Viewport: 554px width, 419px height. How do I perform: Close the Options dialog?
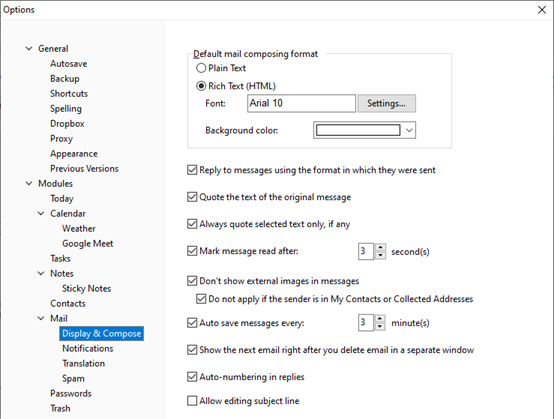(x=542, y=10)
